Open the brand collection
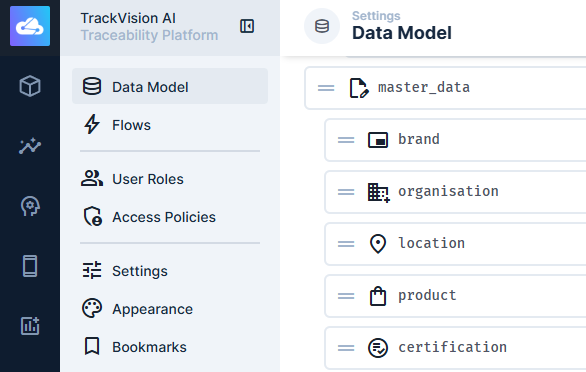 pos(456,140)
